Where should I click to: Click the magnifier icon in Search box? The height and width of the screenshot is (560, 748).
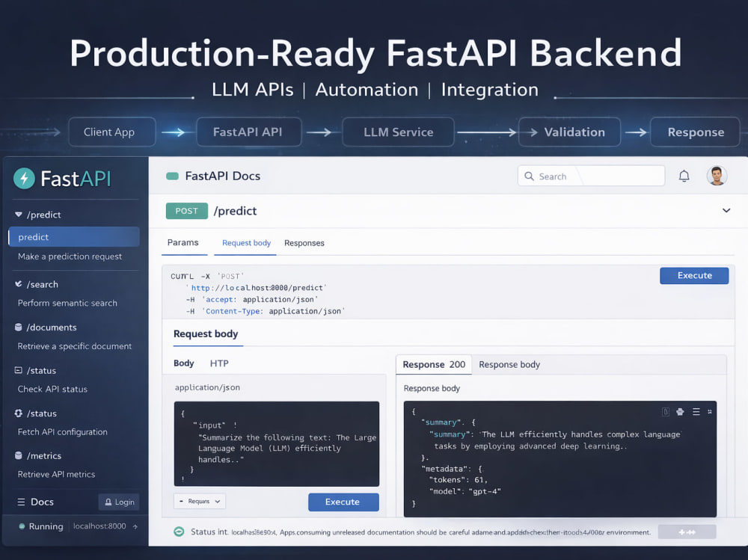tap(529, 176)
